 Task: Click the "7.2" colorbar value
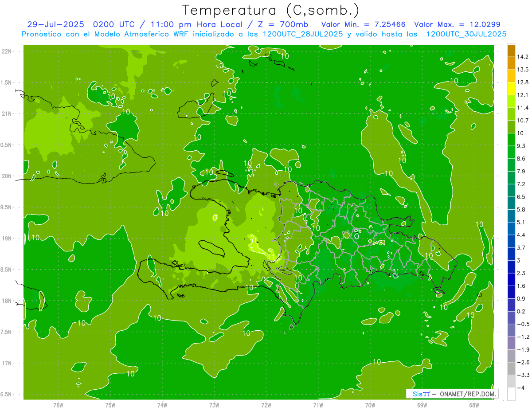pos(521,184)
